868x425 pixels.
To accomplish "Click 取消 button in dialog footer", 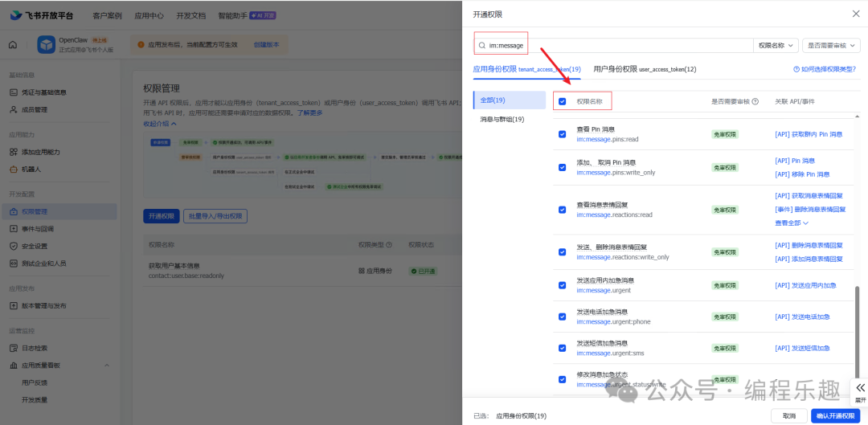I will pos(789,415).
